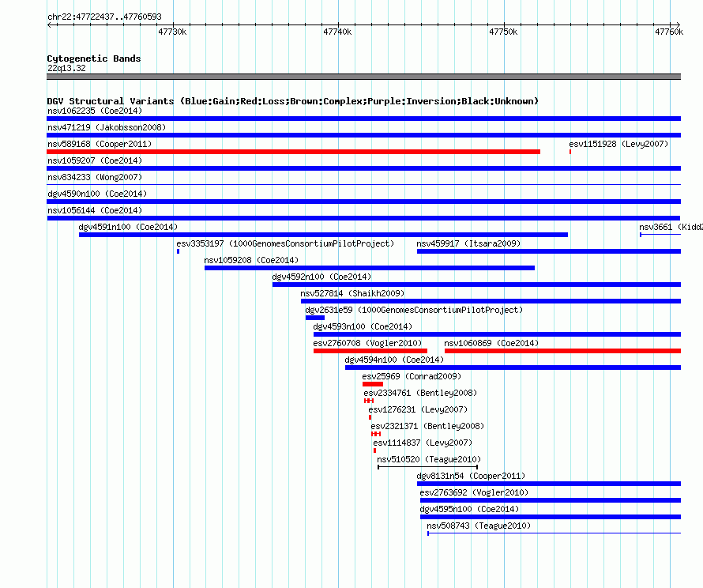Open the nsv510520 (Teague2010) label
The height and width of the screenshot is (588, 703).
pyautogui.click(x=429, y=459)
